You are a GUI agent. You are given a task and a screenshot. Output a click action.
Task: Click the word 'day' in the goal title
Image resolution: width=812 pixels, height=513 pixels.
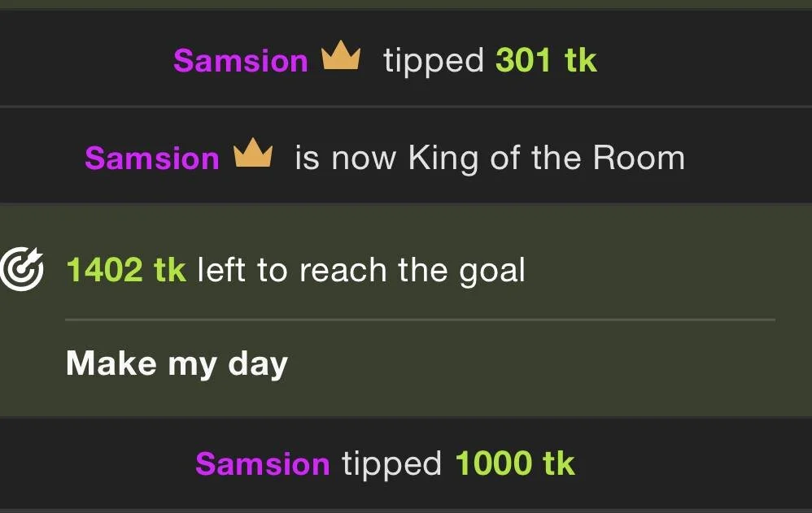258,363
